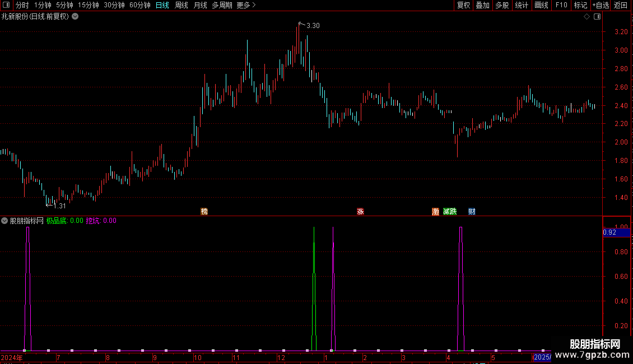This screenshot has width=633, height=364.
Task: Open the 统计 statistics tool
Action: coord(521,5)
